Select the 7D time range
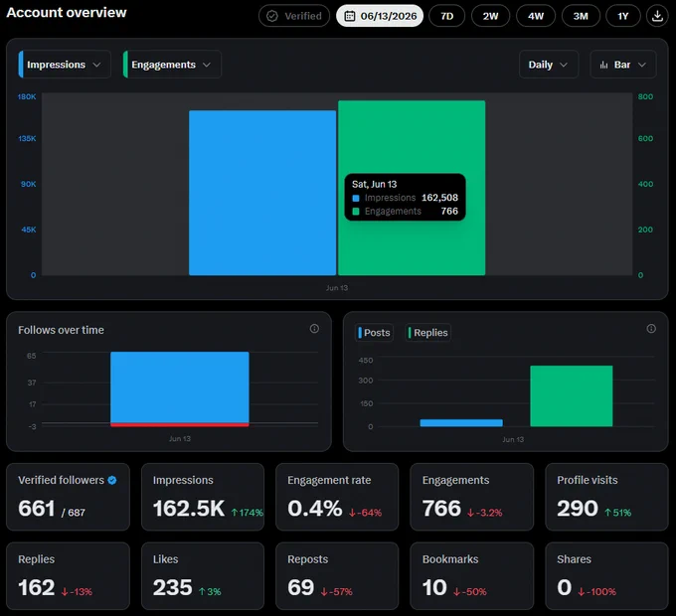This screenshot has height=616, width=676. point(447,16)
